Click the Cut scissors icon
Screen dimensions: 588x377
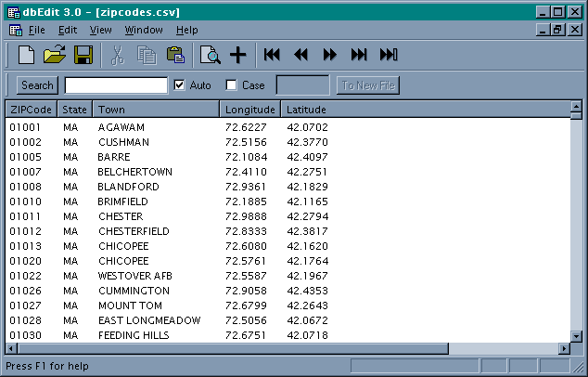118,55
